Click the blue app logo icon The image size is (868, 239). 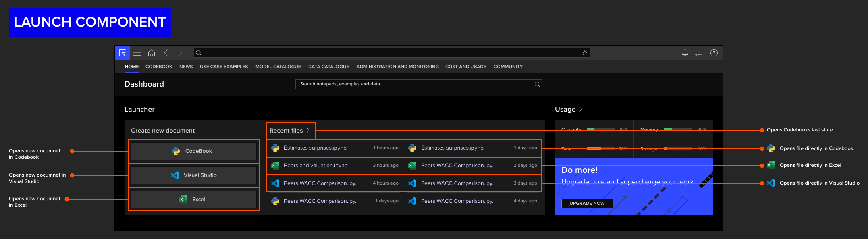click(123, 53)
